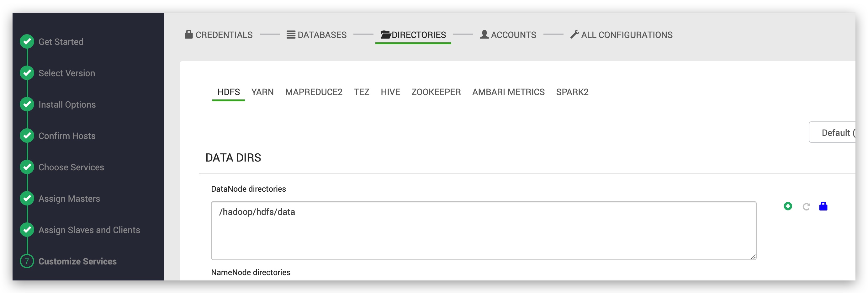Click the Assign Slaves and Clients checkmark
This screenshot has height=293, width=868.
coord(27,230)
